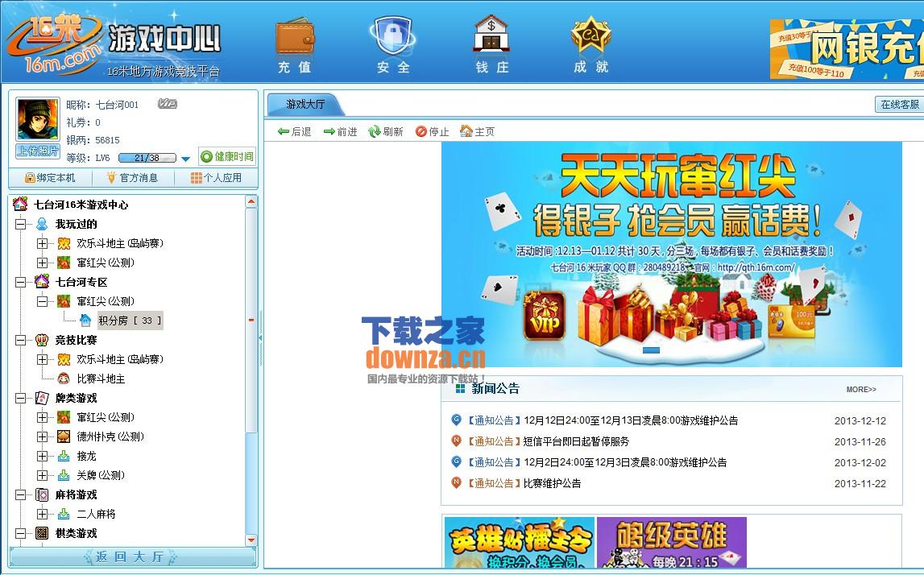The height and width of the screenshot is (575, 924).
Task: Expand 窜红尖(公测) under 牌类游戏
Action: click(42, 418)
